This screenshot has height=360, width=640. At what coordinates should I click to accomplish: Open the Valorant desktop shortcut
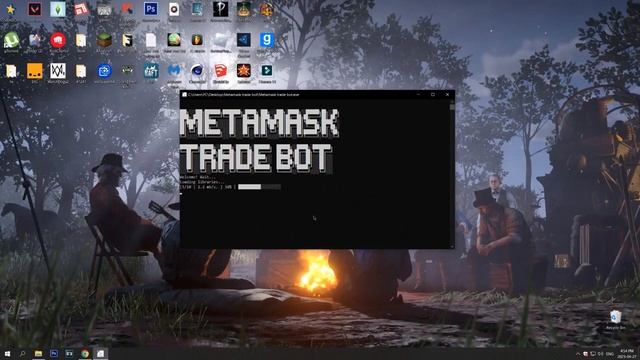(34, 9)
